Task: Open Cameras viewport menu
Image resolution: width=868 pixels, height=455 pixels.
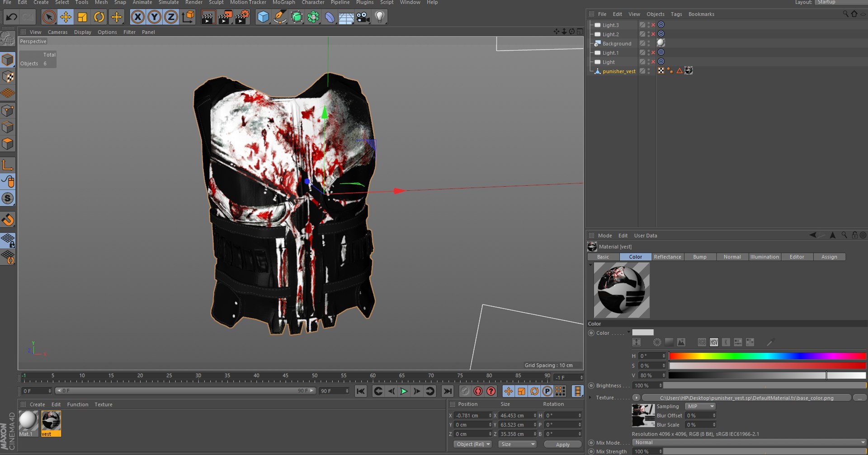Action: [57, 32]
